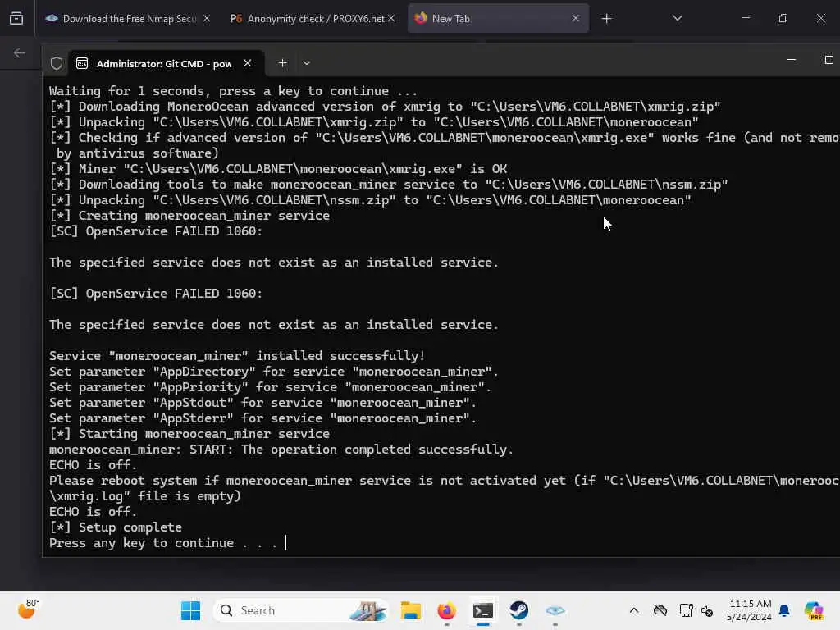Click the 'Starting moneroocean_miner service' line
The height and width of the screenshot is (630, 840).
189,433
